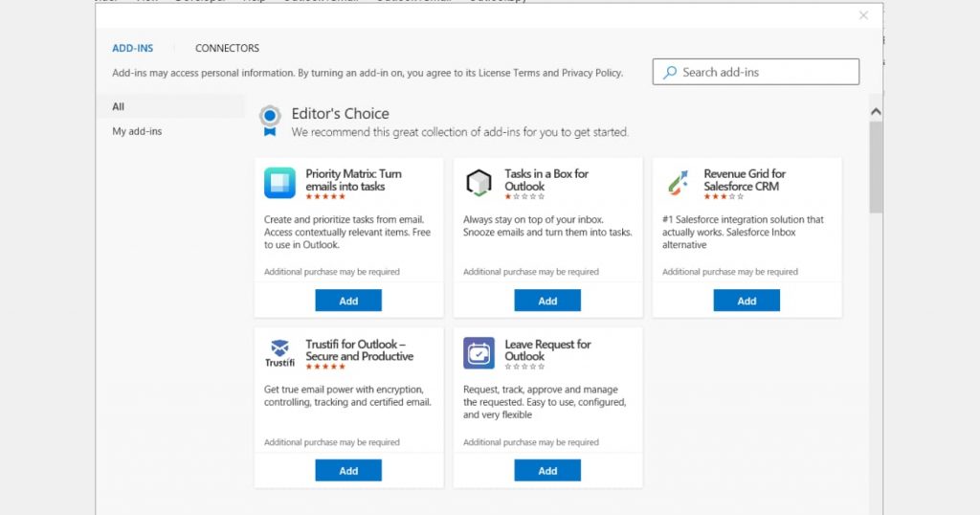Open Priority Matrix: Turn emails into tasks title
This screenshot has height=515, width=980.
[x=354, y=180]
